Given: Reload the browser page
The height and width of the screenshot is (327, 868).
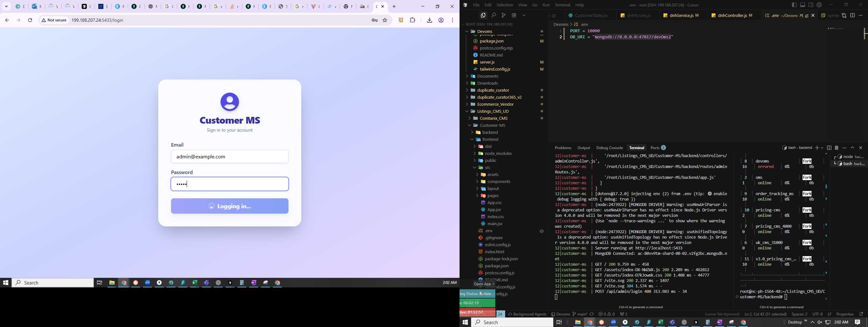Looking at the screenshot, I should pyautogui.click(x=30, y=20).
